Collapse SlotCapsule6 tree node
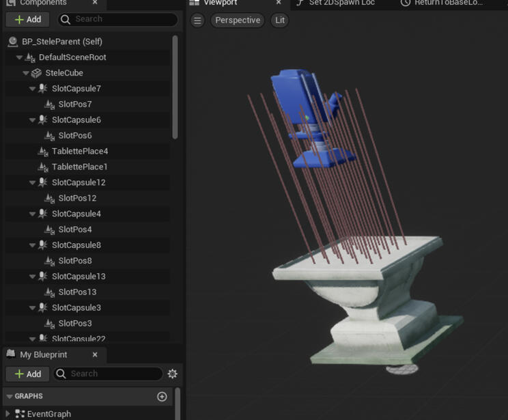Screen dimensions: 508x420 pyautogui.click(x=32, y=120)
